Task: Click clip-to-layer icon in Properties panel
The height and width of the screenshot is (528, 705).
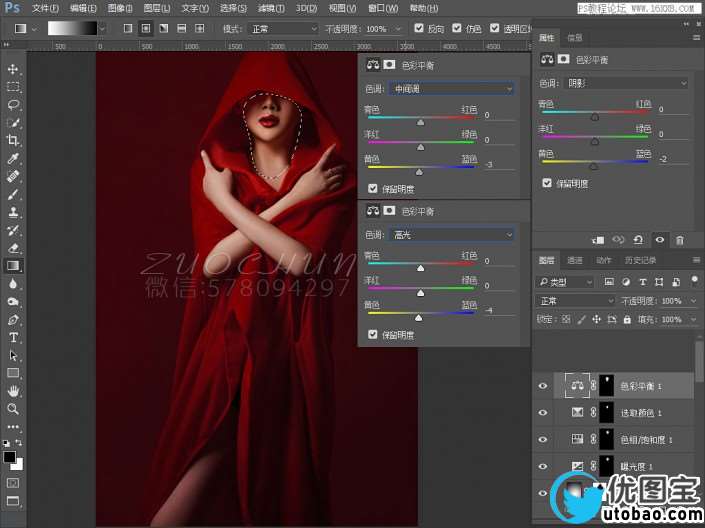Action: (598, 240)
